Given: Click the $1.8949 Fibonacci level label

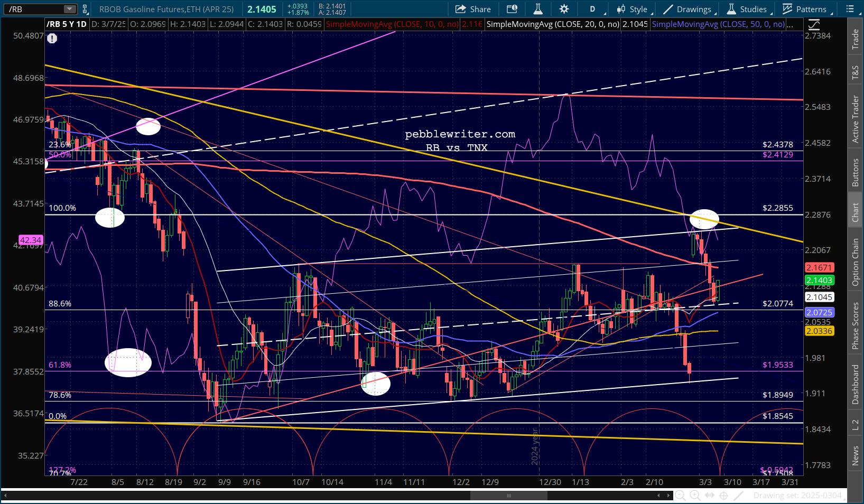Looking at the screenshot, I should pos(777,395).
